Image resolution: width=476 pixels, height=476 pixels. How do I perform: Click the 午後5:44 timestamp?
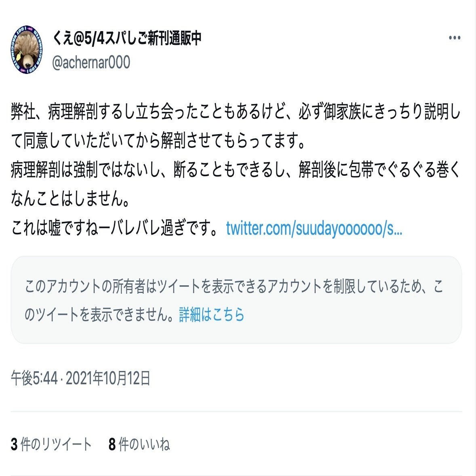coord(34,378)
